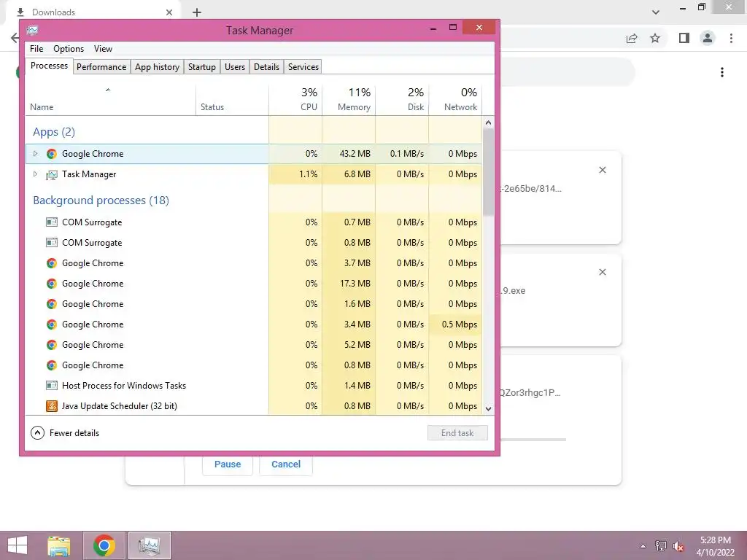Viewport: 747px width, 560px height.
Task: Bookmark this page with star icon
Action: tap(655, 38)
